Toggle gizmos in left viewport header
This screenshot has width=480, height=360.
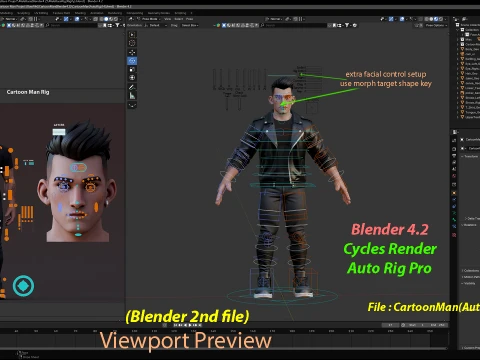click(x=66, y=19)
